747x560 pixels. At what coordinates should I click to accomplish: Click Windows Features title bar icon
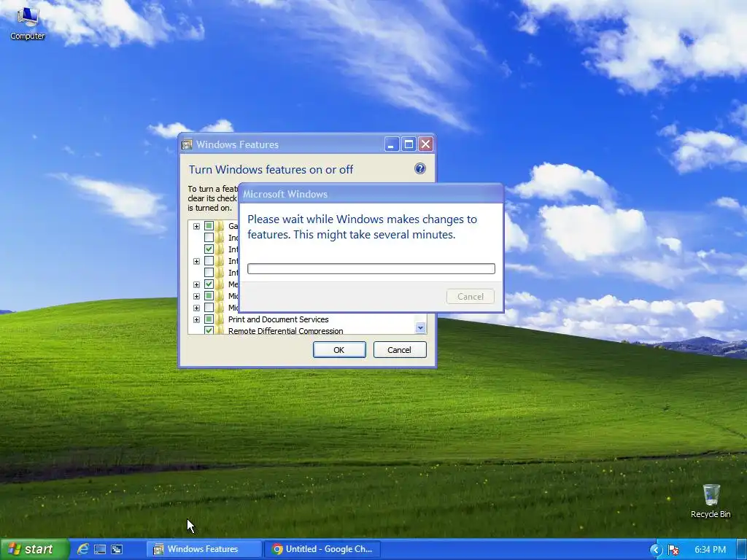tap(187, 144)
